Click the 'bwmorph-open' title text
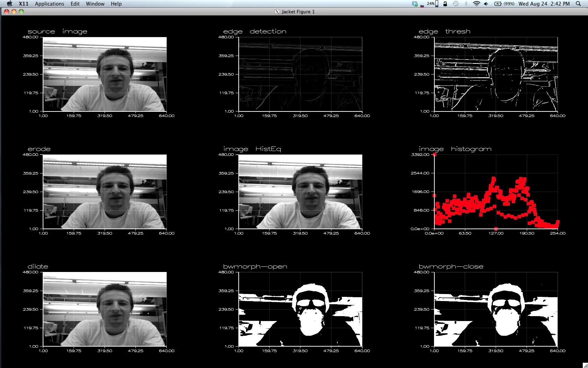The height and width of the screenshot is (368, 588). (255, 267)
